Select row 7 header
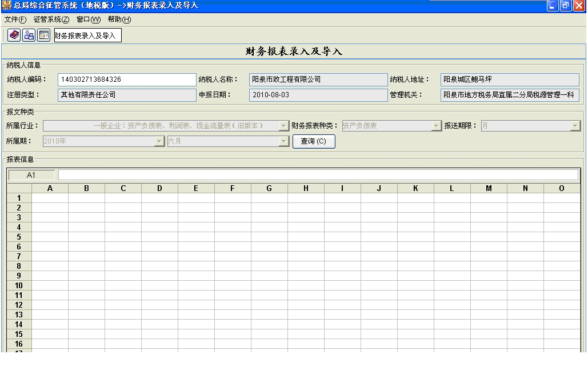This screenshot has height=366, width=588. click(x=19, y=256)
